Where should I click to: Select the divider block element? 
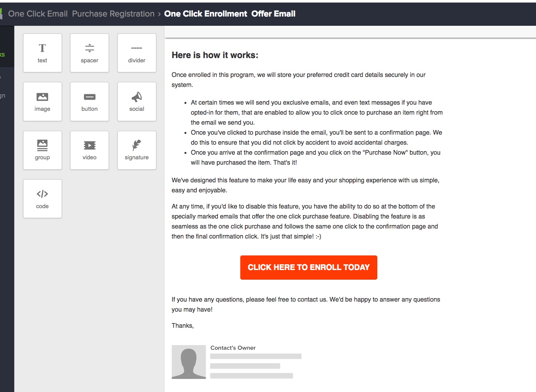(x=137, y=53)
